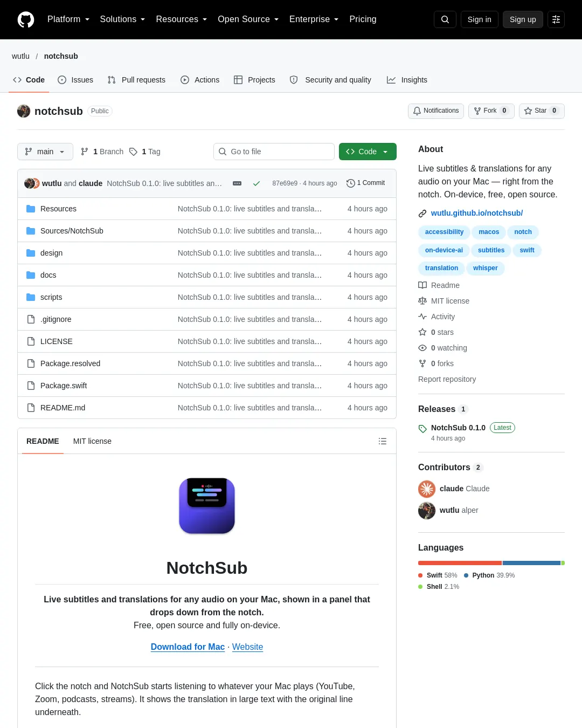Select the README tab in file viewer
The height and width of the screenshot is (728, 582).
43,441
